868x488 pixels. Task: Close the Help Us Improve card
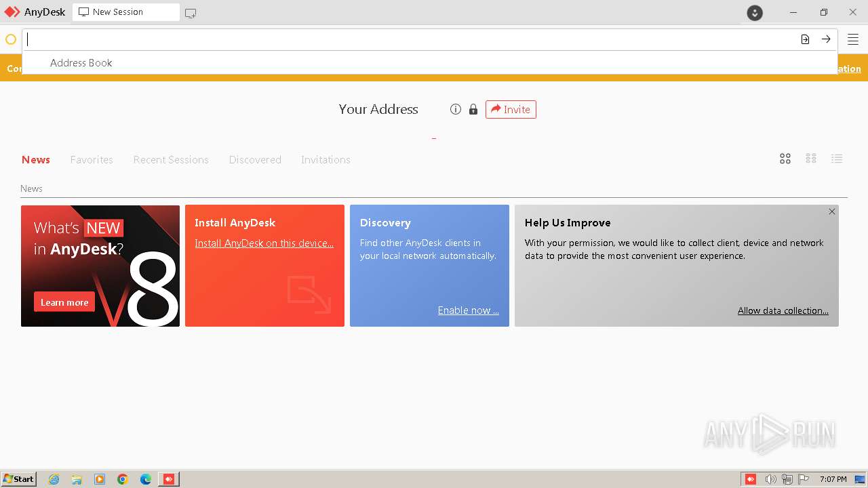[832, 211]
